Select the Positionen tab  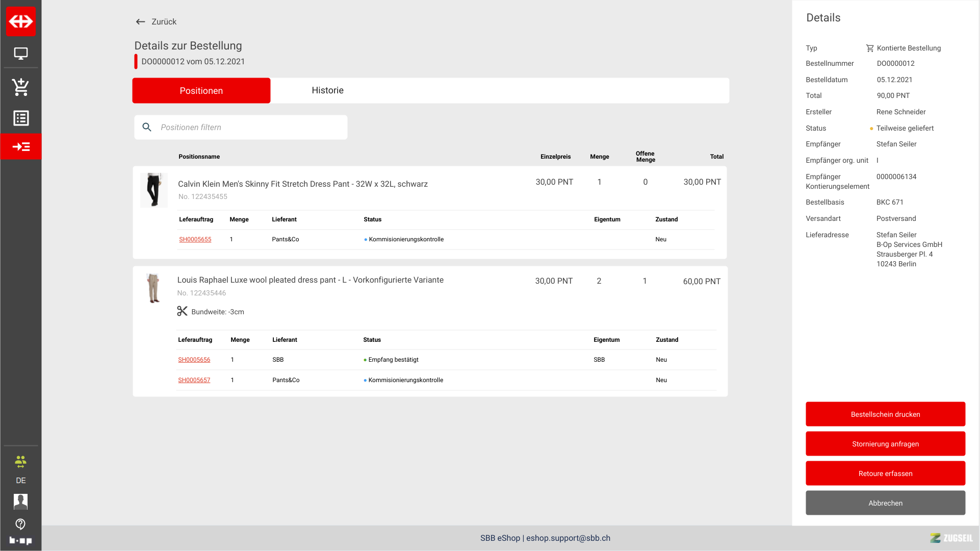coord(201,91)
